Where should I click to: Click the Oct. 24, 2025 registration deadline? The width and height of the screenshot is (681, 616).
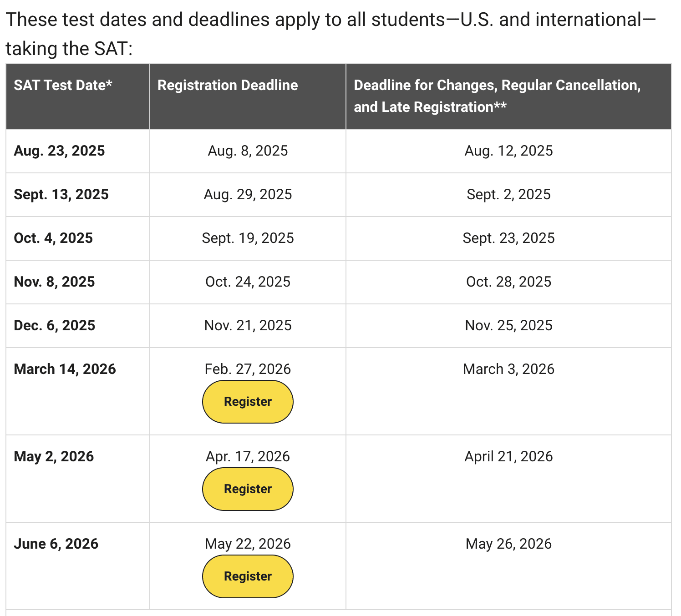(248, 282)
